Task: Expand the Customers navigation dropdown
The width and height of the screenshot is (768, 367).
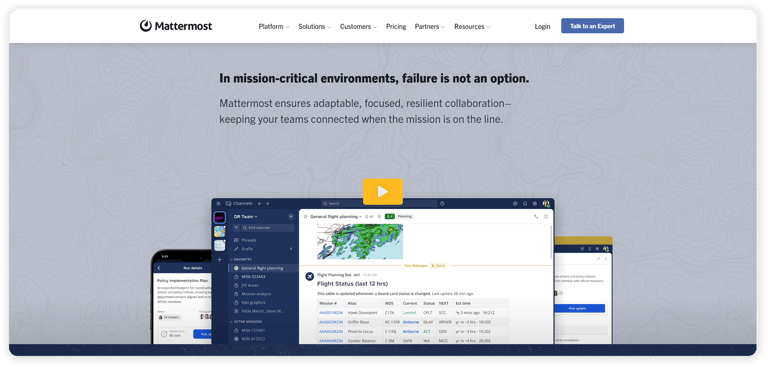Action: click(x=359, y=26)
